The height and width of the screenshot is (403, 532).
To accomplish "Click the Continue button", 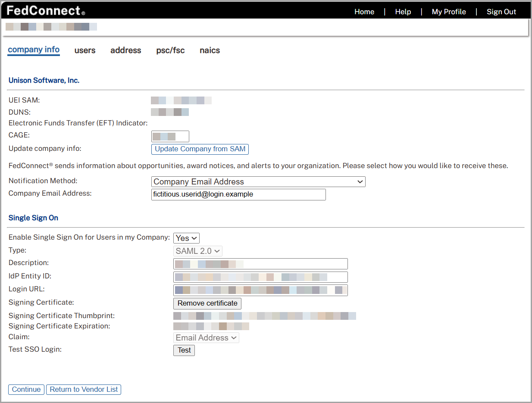I will [26, 389].
